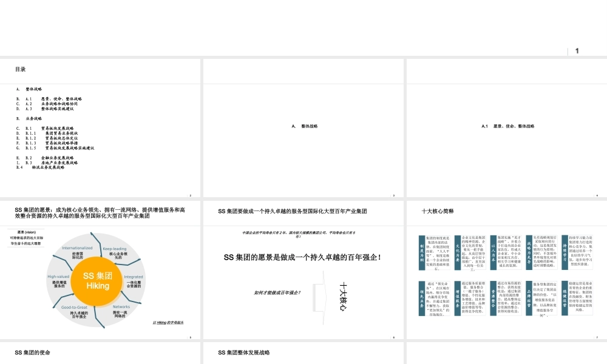This screenshot has height=364, width=607.
Task: Click contents row B.1.1 集团贸易业务现状
Action: [47, 133]
